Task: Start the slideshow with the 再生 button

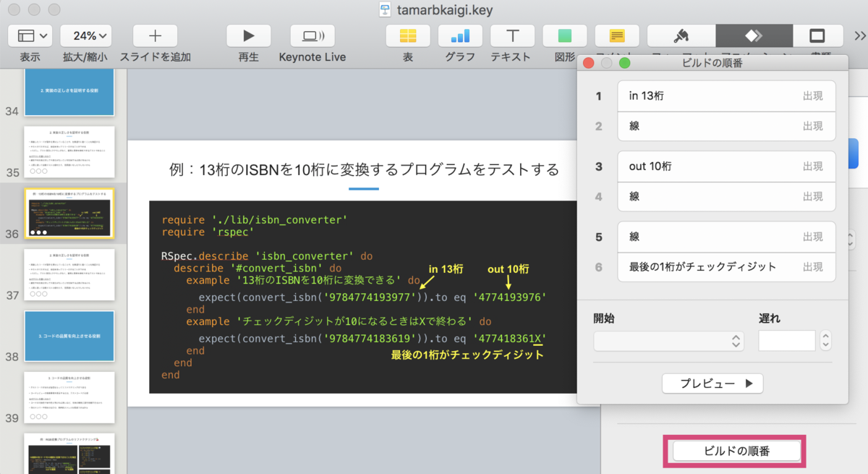Action: click(x=248, y=35)
